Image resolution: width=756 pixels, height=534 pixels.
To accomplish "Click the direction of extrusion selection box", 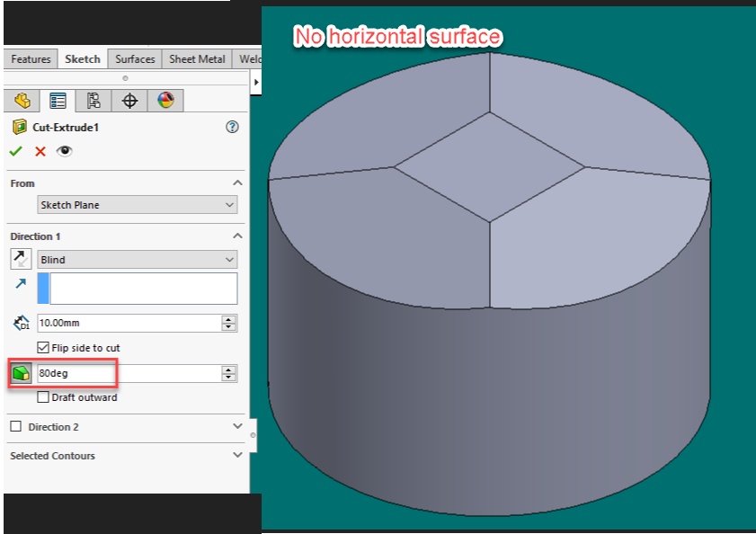I will (x=138, y=289).
